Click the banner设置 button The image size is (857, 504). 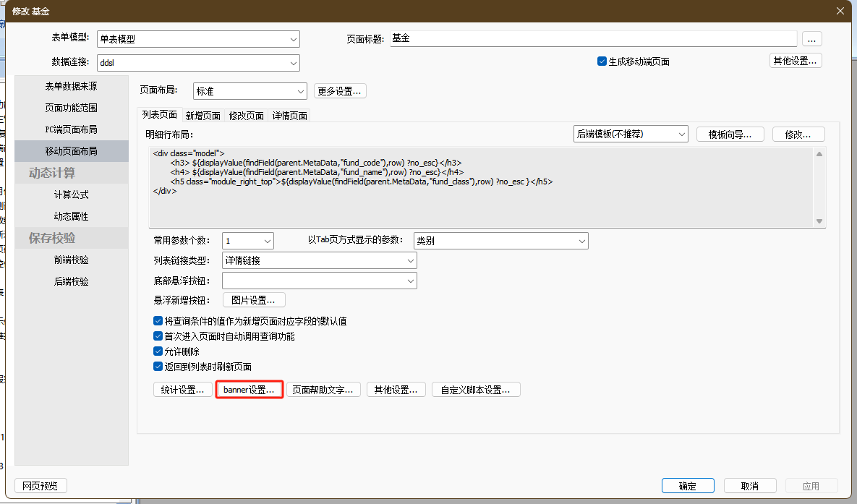(x=249, y=390)
